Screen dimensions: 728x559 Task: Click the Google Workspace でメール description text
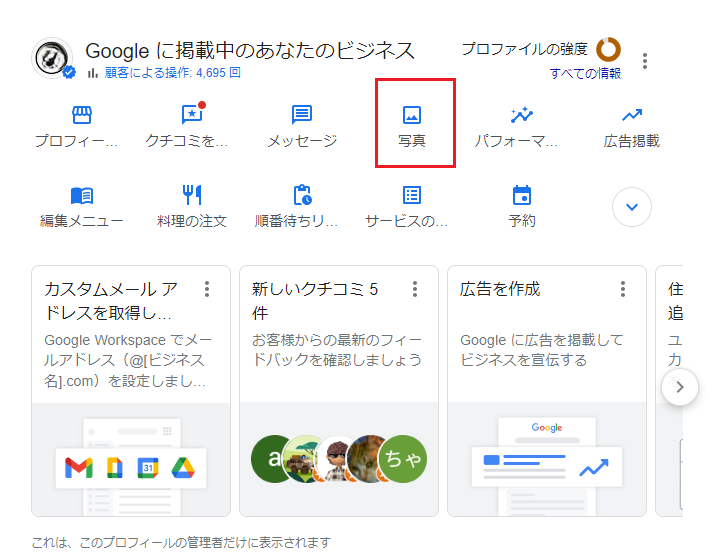(128, 360)
